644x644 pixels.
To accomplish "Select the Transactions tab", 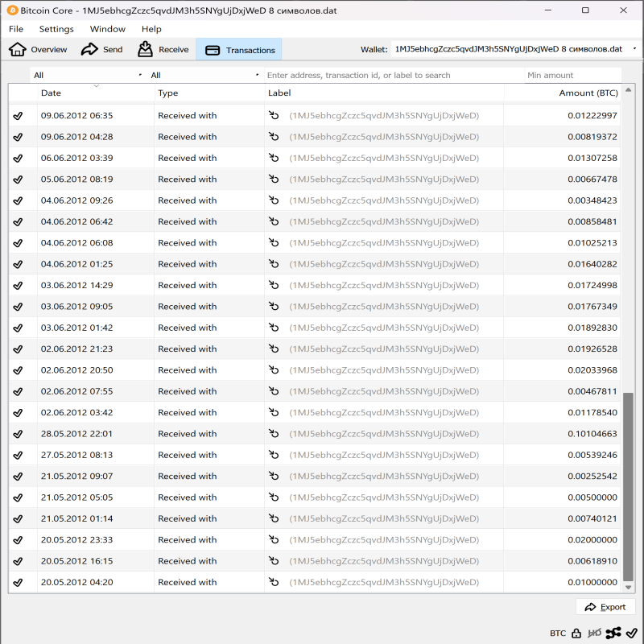I will point(239,50).
